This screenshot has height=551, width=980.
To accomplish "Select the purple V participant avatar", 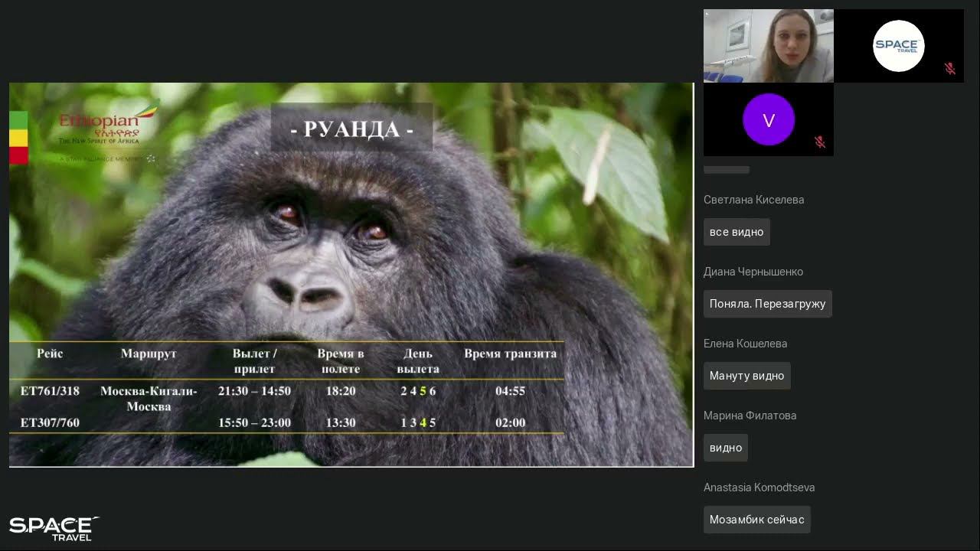I will click(x=769, y=120).
